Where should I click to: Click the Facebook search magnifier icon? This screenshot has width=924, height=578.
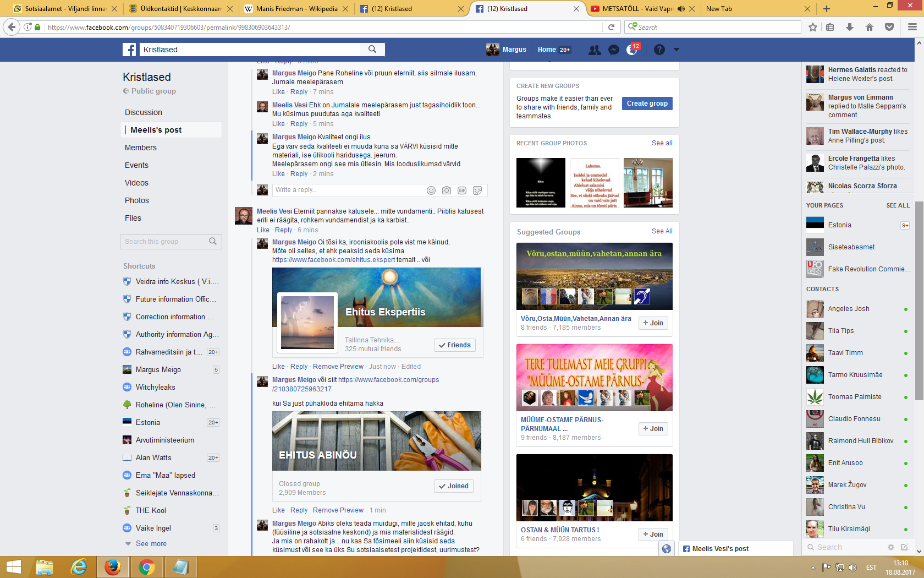click(372, 50)
